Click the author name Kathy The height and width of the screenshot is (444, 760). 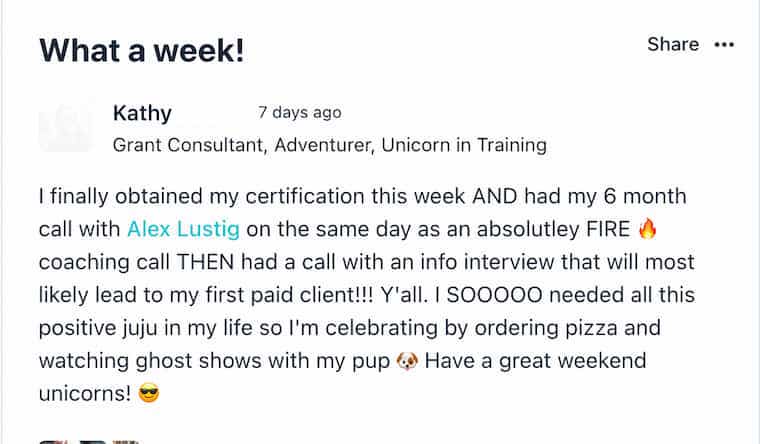tap(142, 114)
